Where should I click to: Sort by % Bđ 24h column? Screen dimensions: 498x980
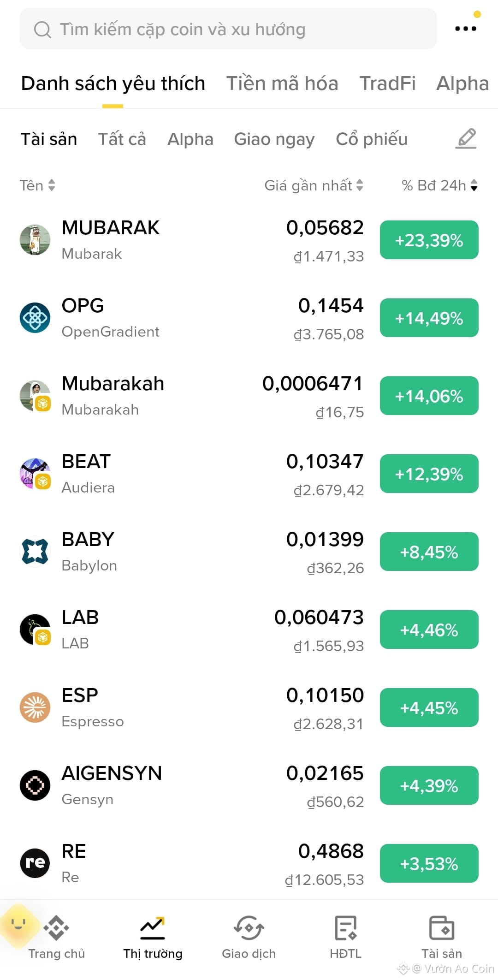point(439,185)
